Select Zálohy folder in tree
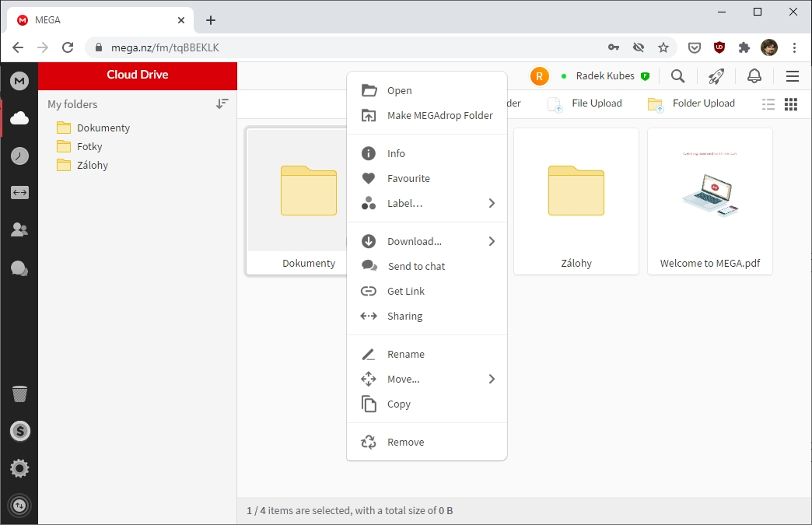 [82, 165]
